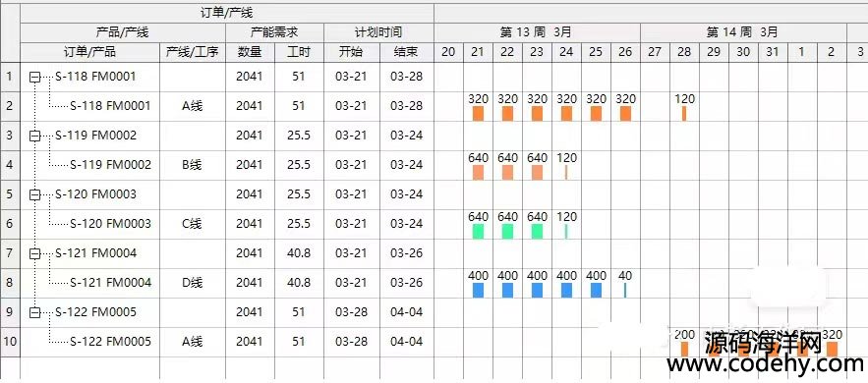Click the 产线/工序 column header
The image size is (868, 383).
pyautogui.click(x=193, y=52)
